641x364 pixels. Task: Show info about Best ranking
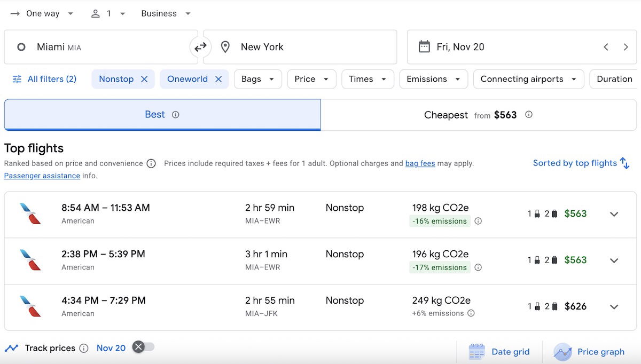point(175,115)
